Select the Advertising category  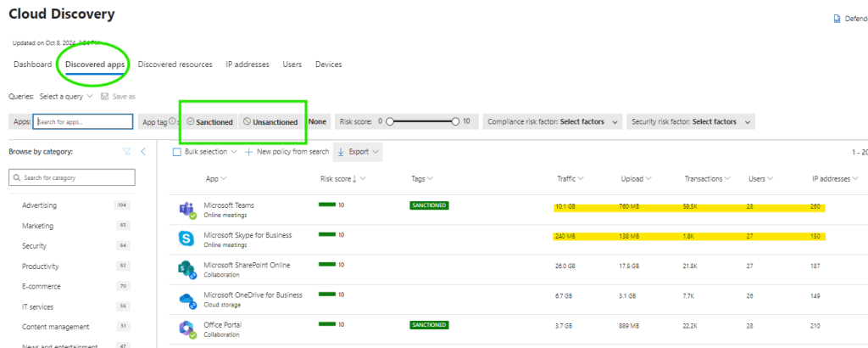(x=39, y=205)
